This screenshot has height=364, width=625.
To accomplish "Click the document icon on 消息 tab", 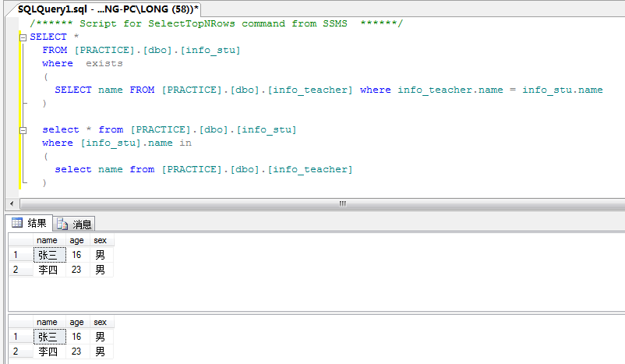I will [62, 224].
